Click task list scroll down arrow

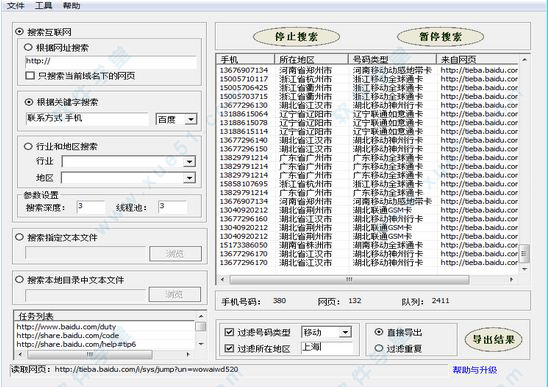[x=201, y=344]
